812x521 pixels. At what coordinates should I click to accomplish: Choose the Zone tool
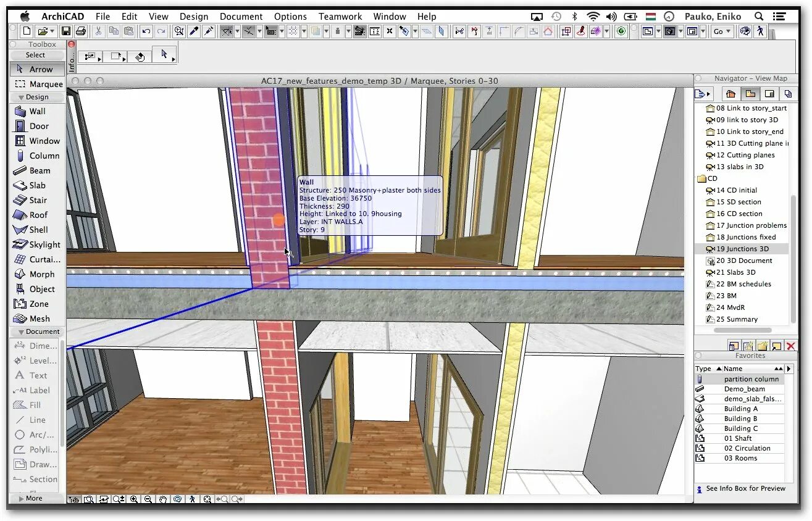click(x=37, y=304)
